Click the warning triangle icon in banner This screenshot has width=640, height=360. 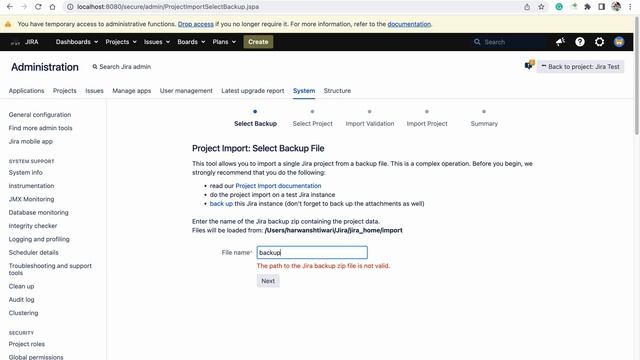click(x=8, y=24)
